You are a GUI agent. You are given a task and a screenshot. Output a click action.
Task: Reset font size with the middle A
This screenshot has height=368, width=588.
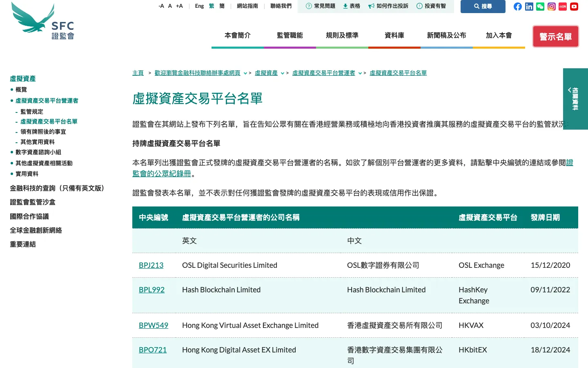pos(170,6)
